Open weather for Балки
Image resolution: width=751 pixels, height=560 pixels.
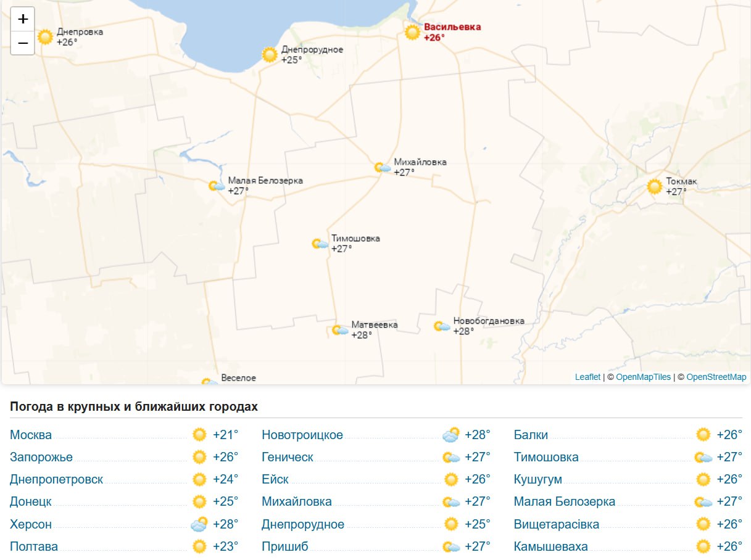tap(531, 435)
